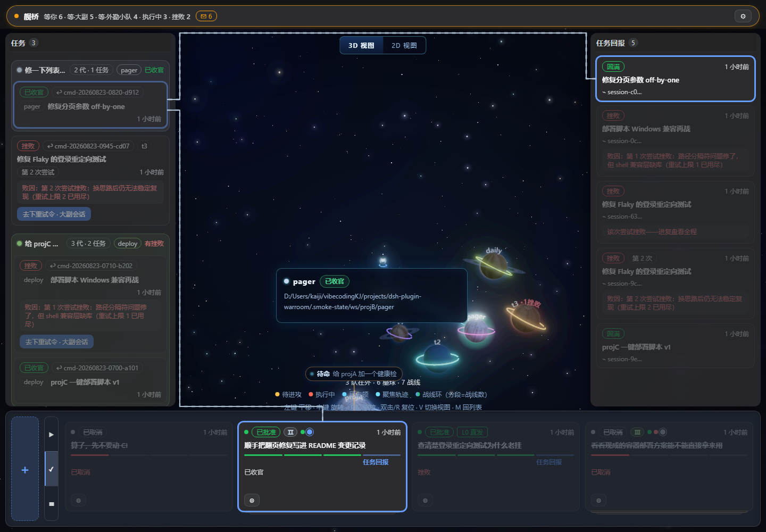The width and height of the screenshot is (766, 532).
Task: Select the play arrow filter in the bottom strip
Action: click(x=51, y=434)
